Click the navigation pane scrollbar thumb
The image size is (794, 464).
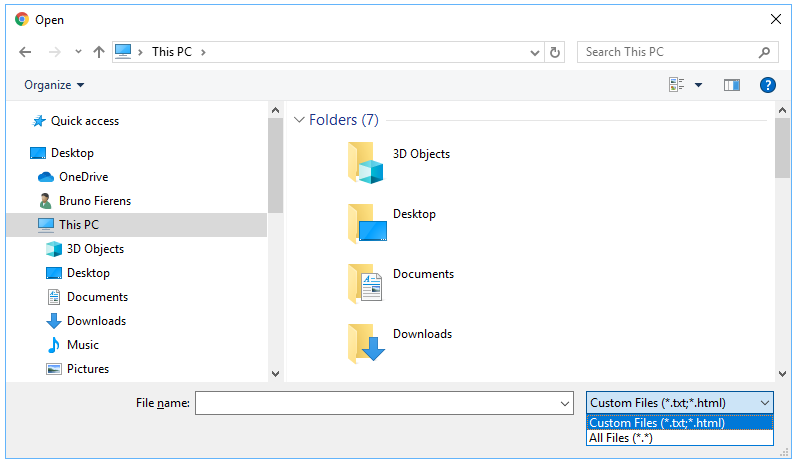pyautogui.click(x=275, y=165)
